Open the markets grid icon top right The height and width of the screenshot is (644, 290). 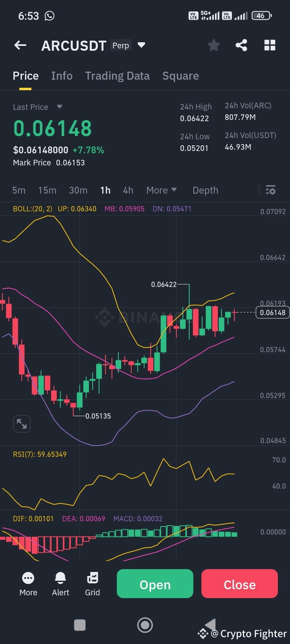269,45
